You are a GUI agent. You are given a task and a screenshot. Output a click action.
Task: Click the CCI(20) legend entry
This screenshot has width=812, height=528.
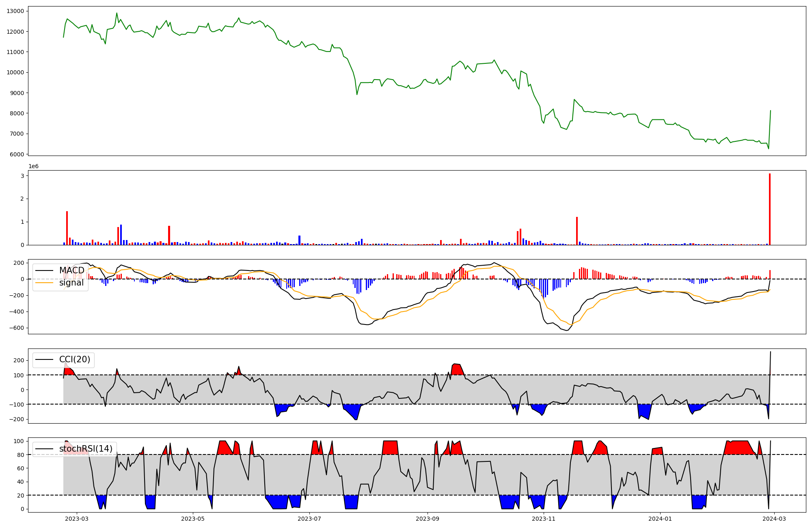pyautogui.click(x=75, y=359)
